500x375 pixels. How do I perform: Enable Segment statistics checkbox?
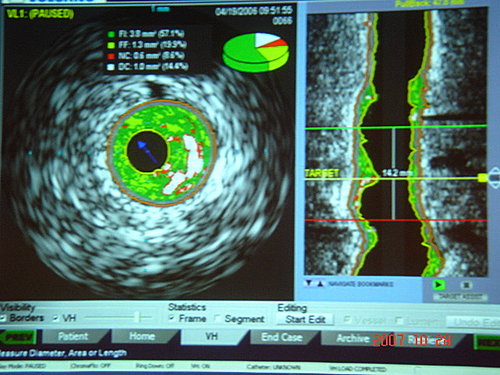pos(217,319)
